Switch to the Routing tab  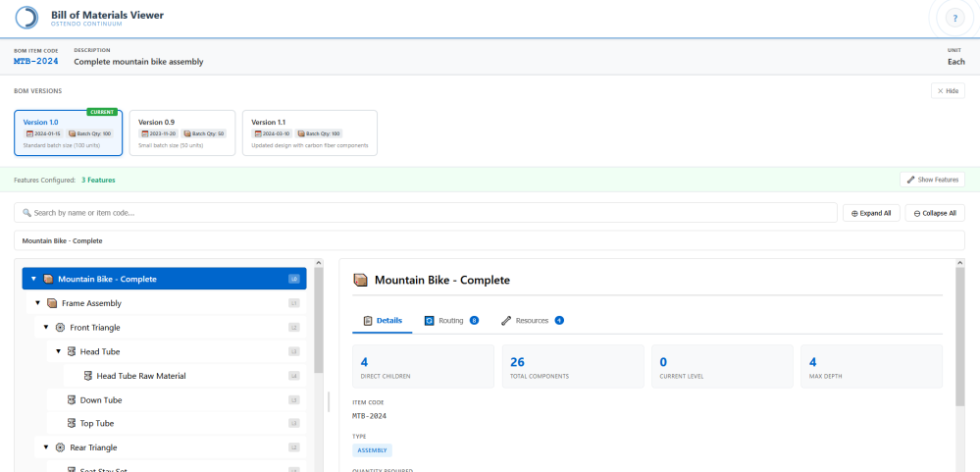coord(450,321)
